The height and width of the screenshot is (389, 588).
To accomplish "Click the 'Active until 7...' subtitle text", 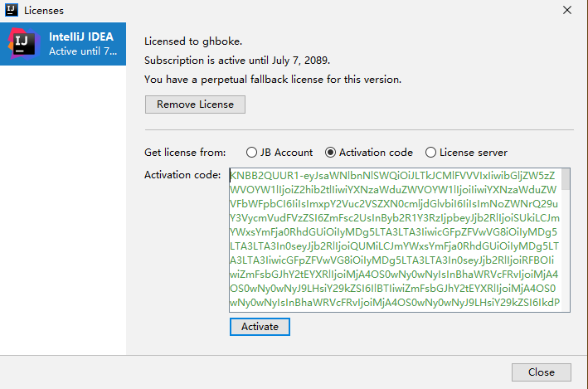I will (x=83, y=51).
